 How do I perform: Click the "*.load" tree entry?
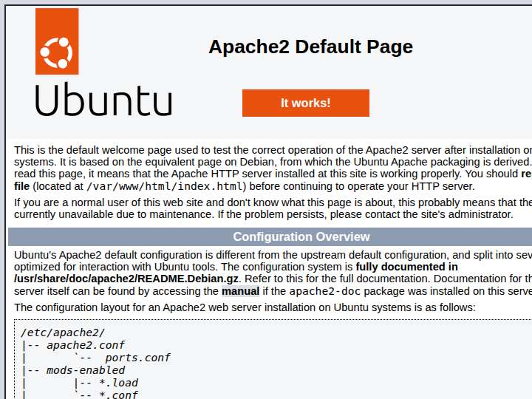(119, 383)
